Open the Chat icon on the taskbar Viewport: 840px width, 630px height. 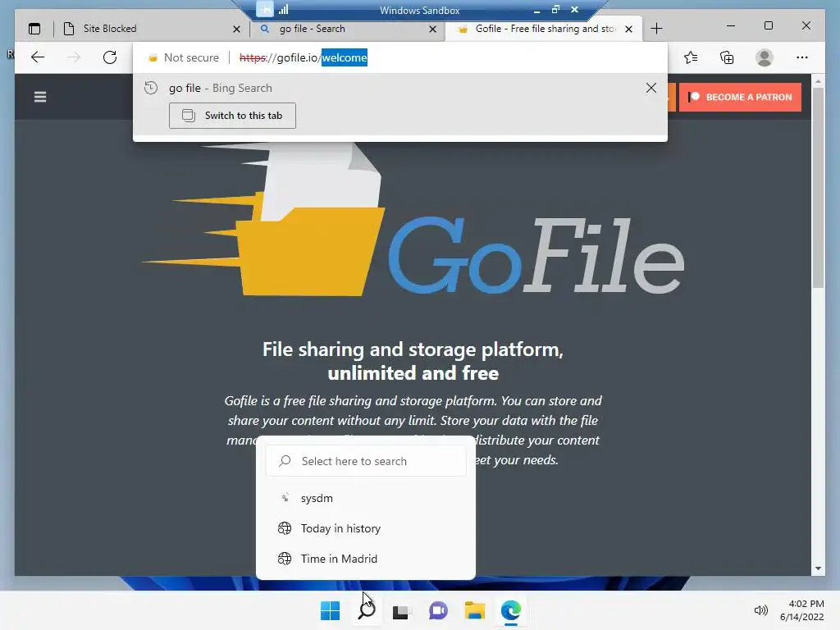(438, 610)
